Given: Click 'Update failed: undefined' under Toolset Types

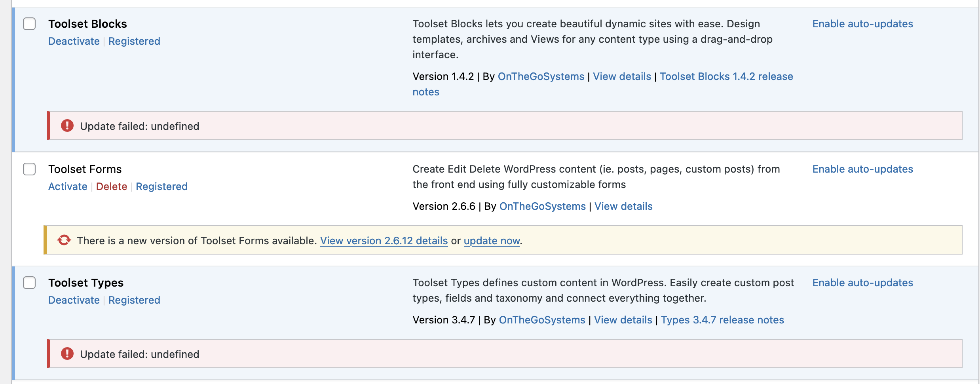Looking at the screenshot, I should pos(139,354).
